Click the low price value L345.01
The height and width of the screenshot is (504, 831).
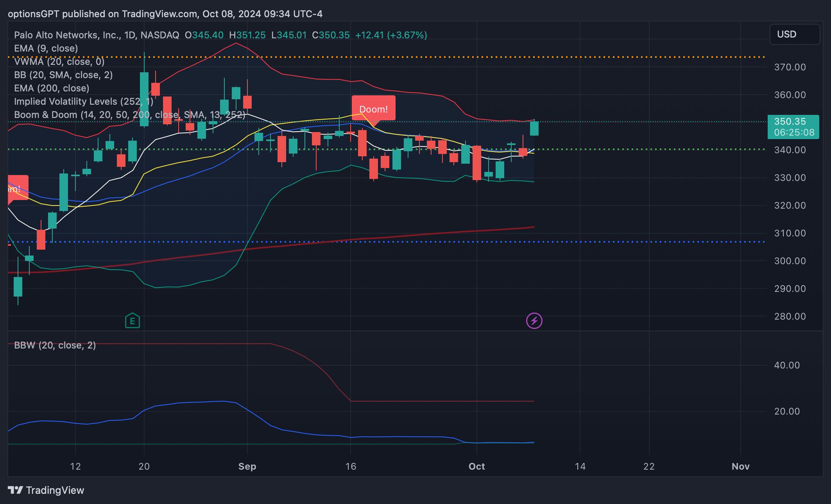tap(289, 35)
